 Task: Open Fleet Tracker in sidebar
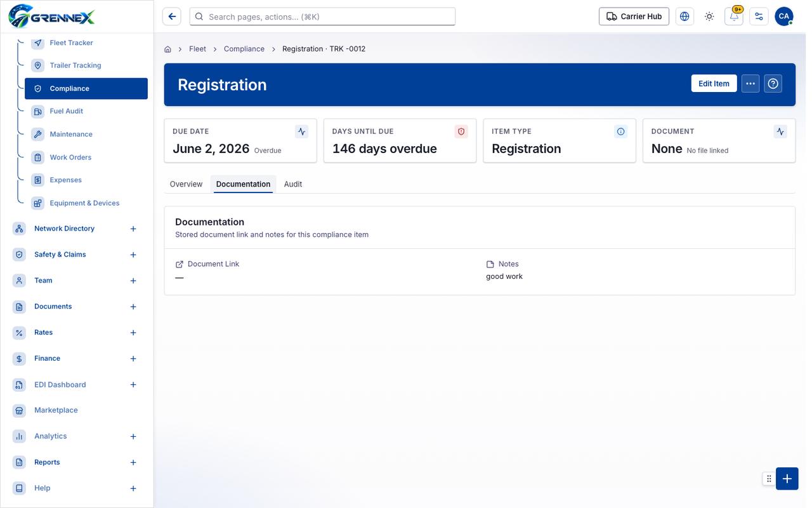tap(86, 43)
